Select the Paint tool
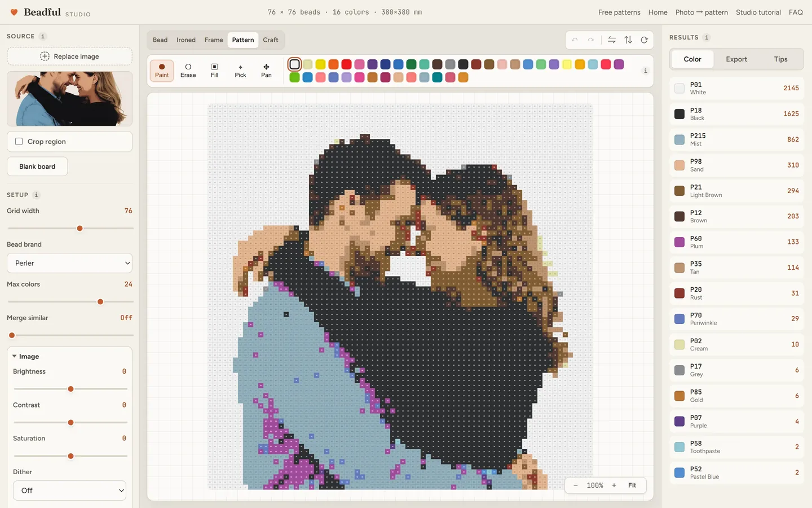 (162, 71)
